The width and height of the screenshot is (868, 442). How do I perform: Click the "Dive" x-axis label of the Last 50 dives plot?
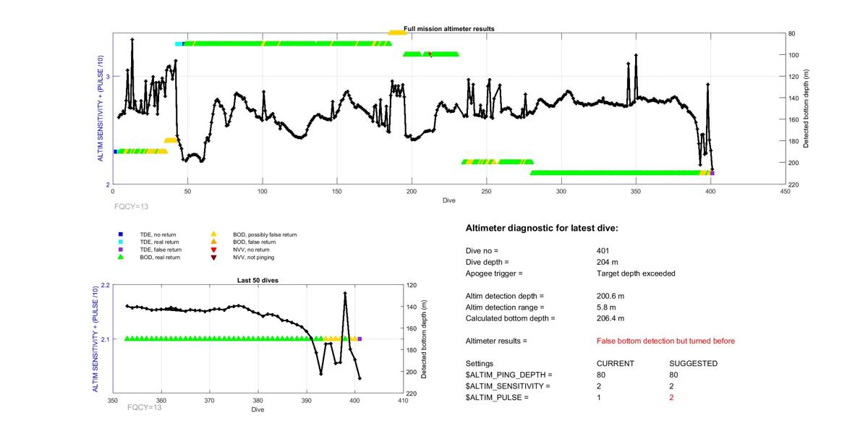(258, 409)
